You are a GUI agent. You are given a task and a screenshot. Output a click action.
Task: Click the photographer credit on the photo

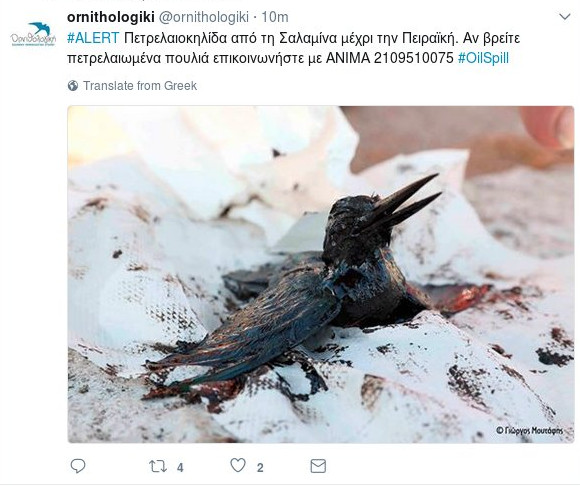[529, 430]
